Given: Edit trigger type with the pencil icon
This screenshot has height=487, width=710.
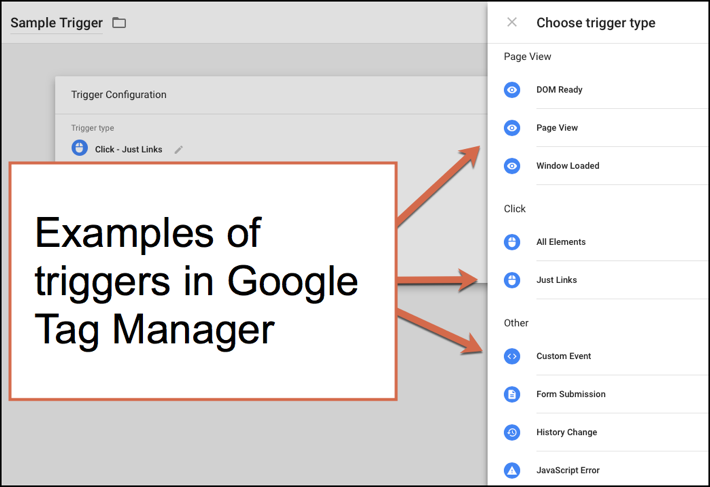Looking at the screenshot, I should click(x=179, y=149).
